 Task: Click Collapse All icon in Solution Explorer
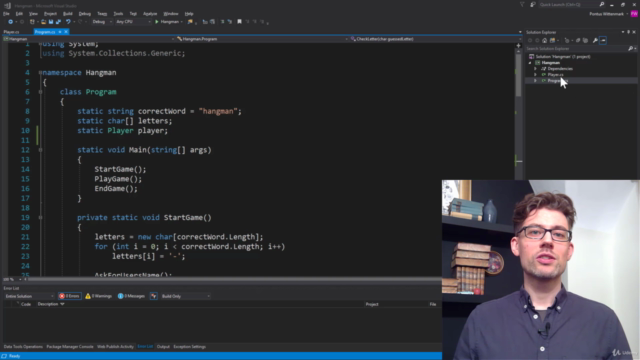click(578, 40)
